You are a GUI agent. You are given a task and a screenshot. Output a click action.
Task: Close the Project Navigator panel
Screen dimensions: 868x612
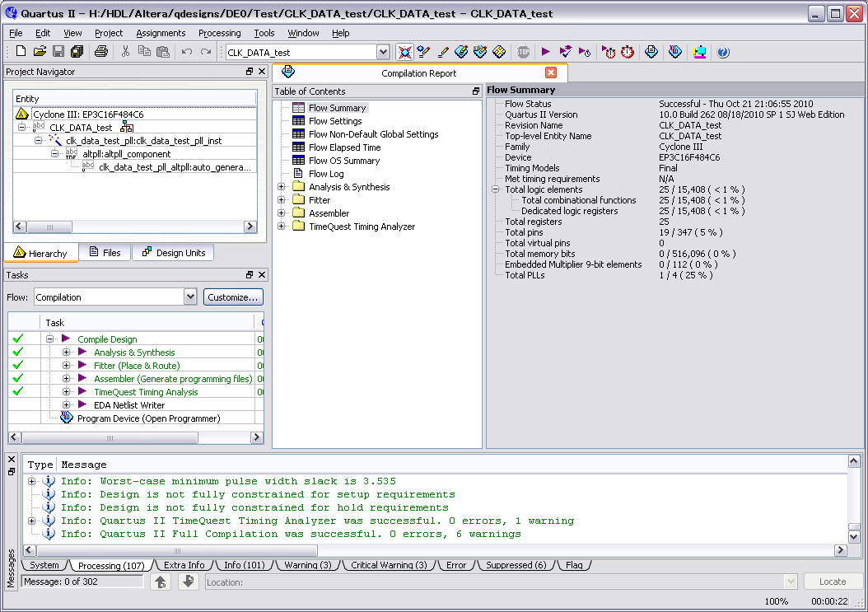tap(262, 72)
